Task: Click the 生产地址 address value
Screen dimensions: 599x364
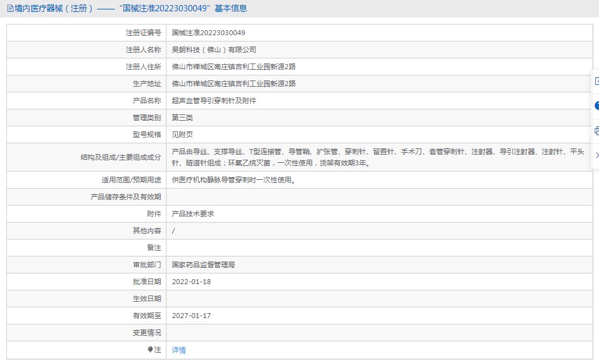Action: [x=233, y=84]
